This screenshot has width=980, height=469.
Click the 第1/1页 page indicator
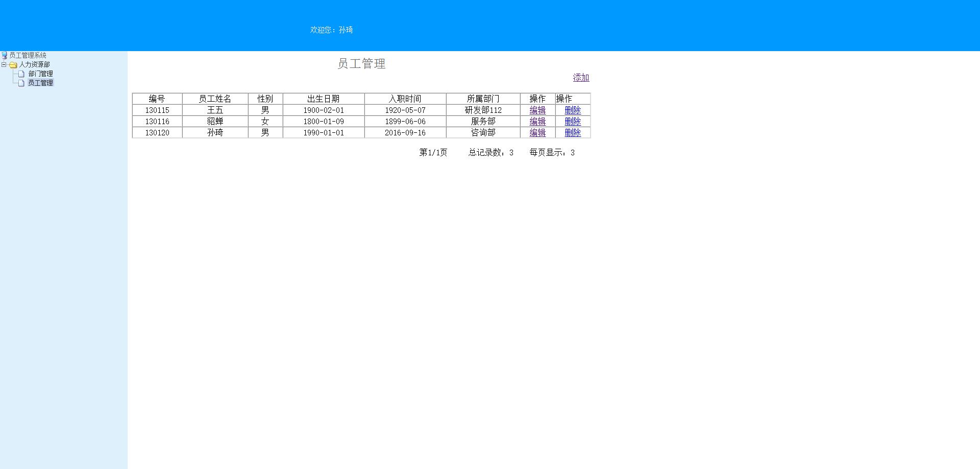[432, 152]
